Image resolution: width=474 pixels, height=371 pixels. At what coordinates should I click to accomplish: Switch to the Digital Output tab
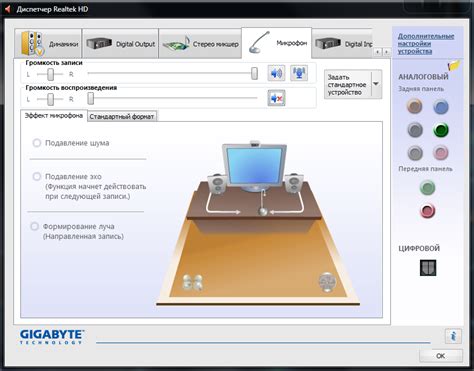120,44
